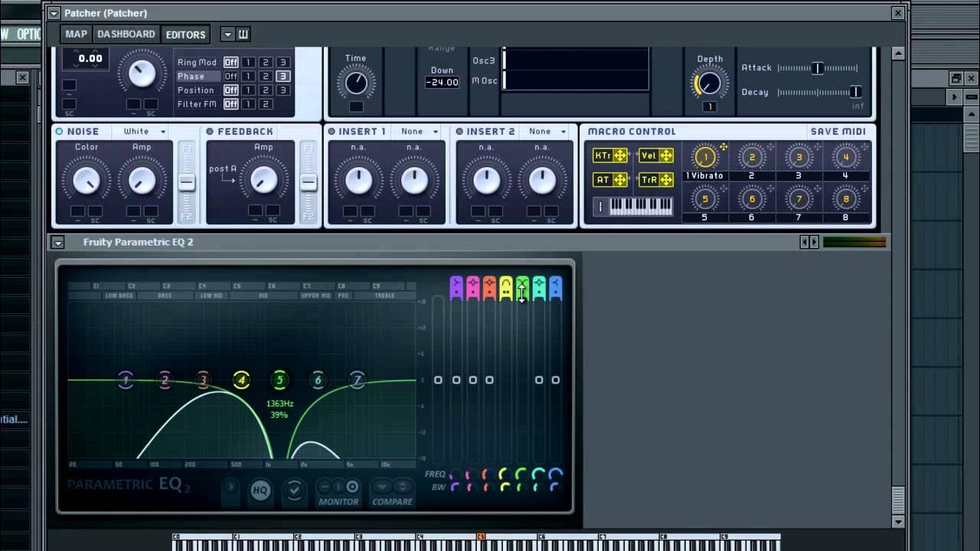
Task: Set Ring Mod to Off
Action: point(230,62)
